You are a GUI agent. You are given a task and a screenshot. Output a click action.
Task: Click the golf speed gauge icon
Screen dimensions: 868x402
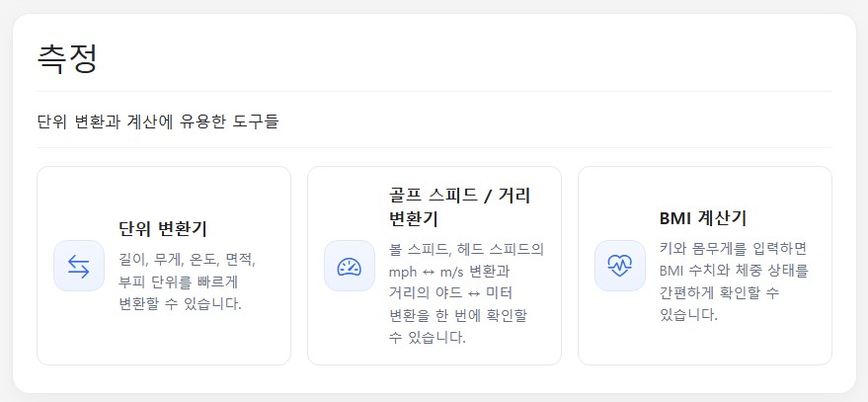(x=350, y=266)
